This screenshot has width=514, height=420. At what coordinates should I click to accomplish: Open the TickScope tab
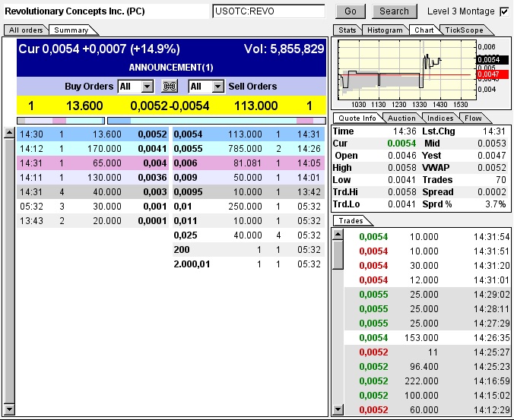pos(464,30)
